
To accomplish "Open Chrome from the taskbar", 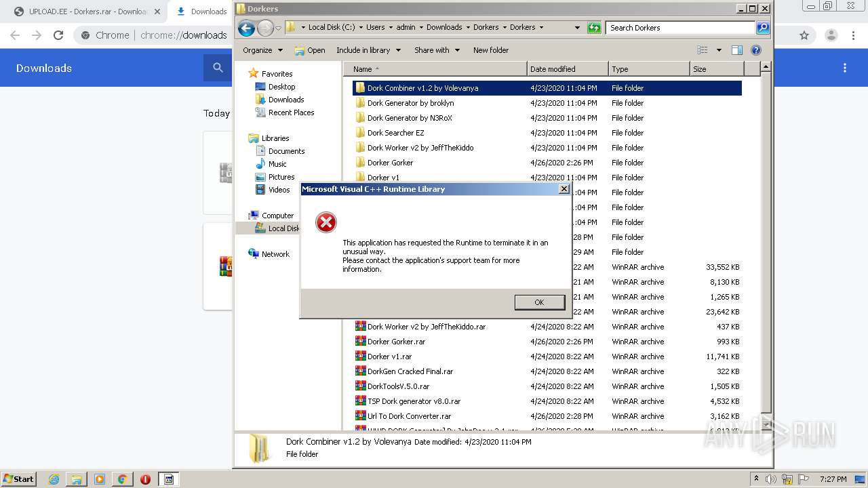I will coord(123,479).
